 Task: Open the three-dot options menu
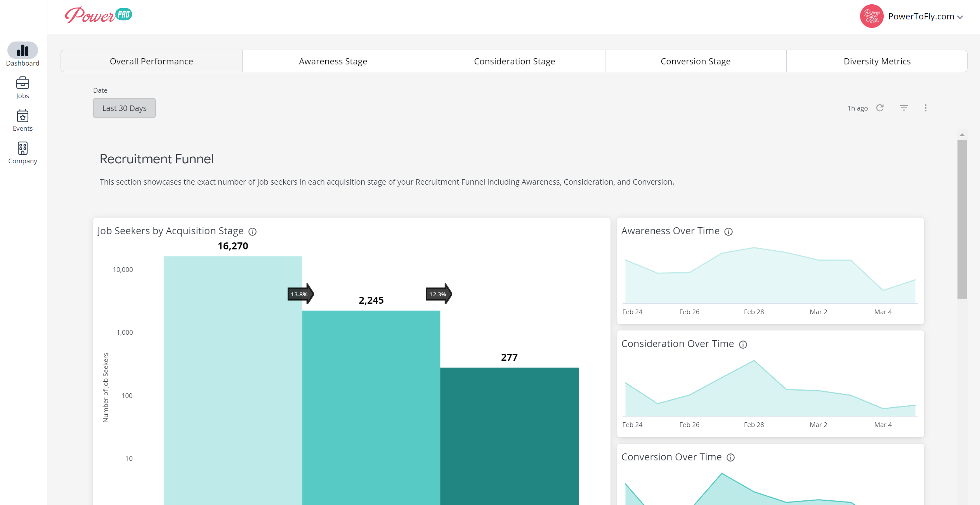tap(926, 108)
